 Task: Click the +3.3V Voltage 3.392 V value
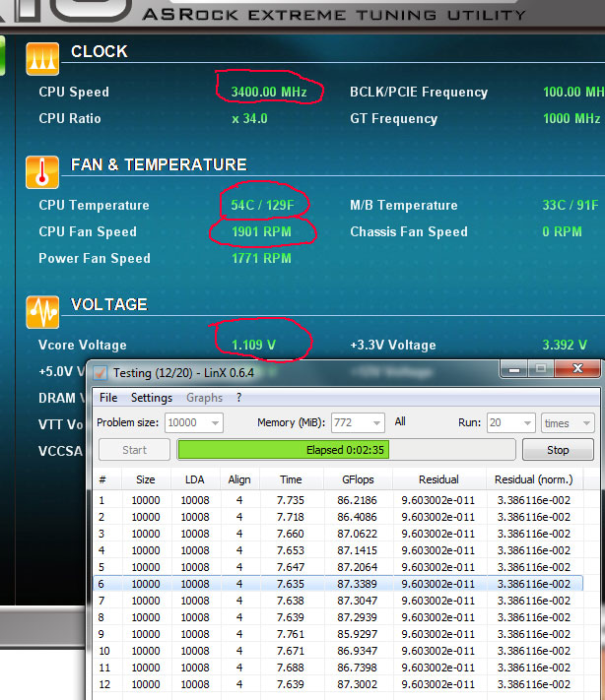(565, 345)
